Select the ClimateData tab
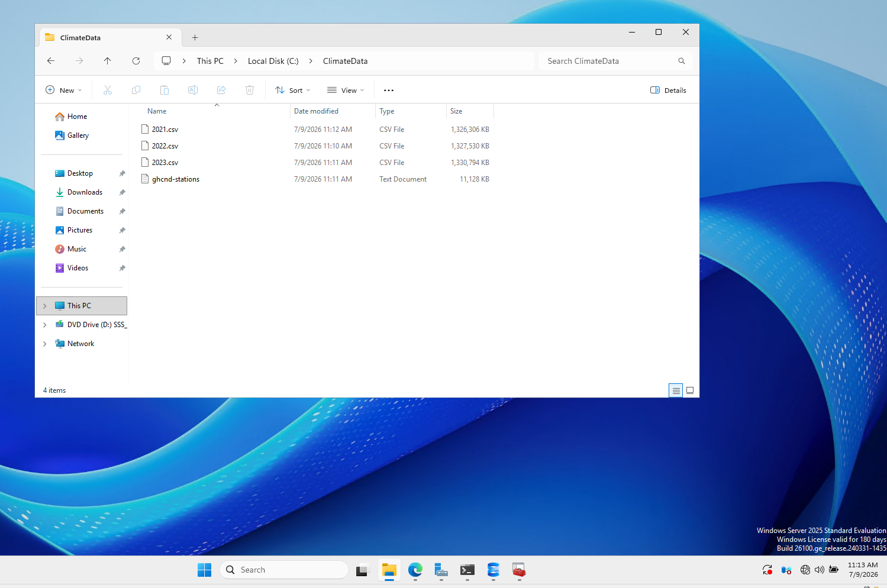 tap(110, 37)
